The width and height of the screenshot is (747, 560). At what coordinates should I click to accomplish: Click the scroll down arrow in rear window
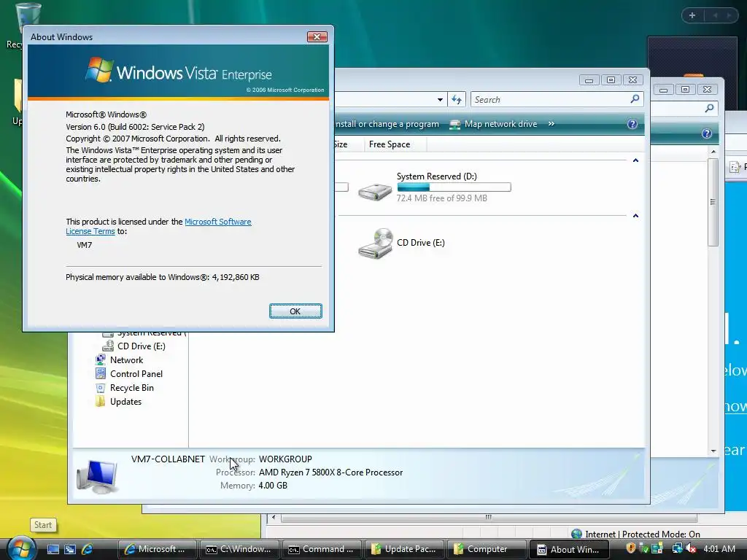(713, 451)
